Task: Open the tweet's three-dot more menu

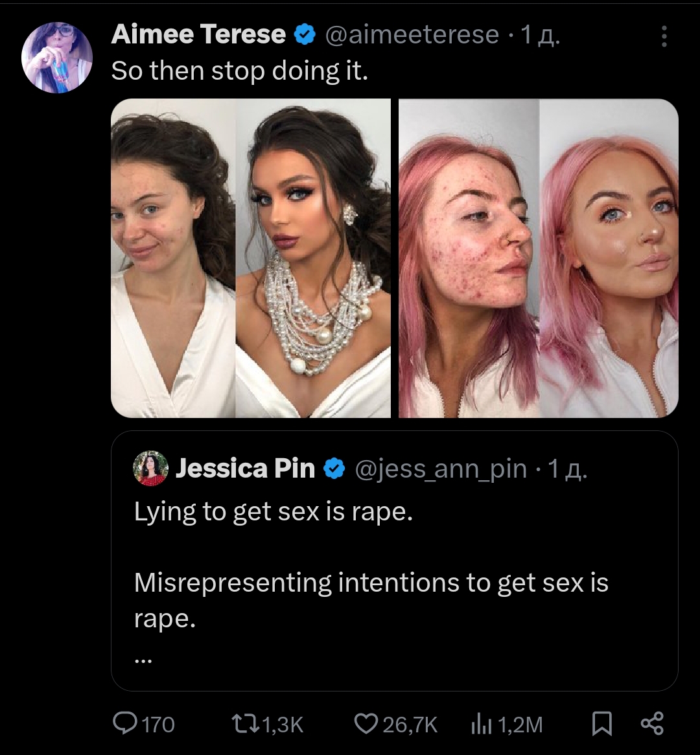Action: [664, 36]
